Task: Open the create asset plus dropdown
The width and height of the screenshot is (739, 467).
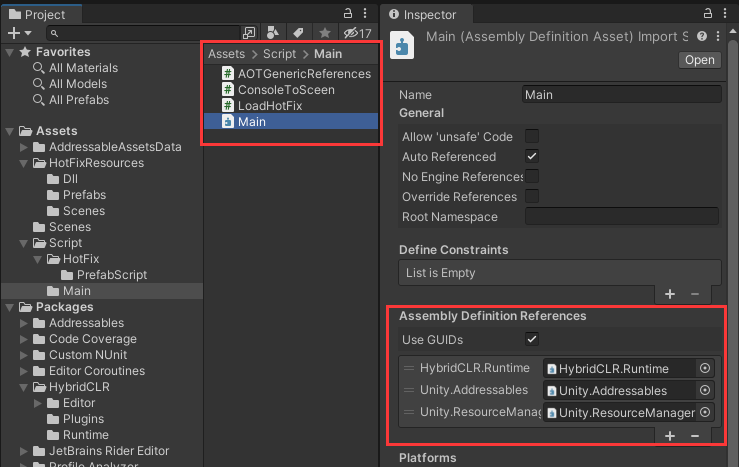Action: click(19, 33)
